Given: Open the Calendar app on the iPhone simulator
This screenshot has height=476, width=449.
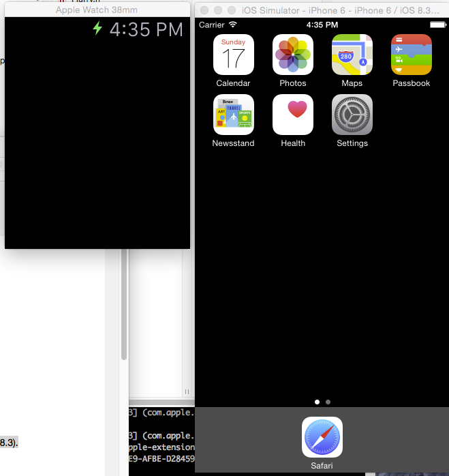Looking at the screenshot, I should point(233,55).
